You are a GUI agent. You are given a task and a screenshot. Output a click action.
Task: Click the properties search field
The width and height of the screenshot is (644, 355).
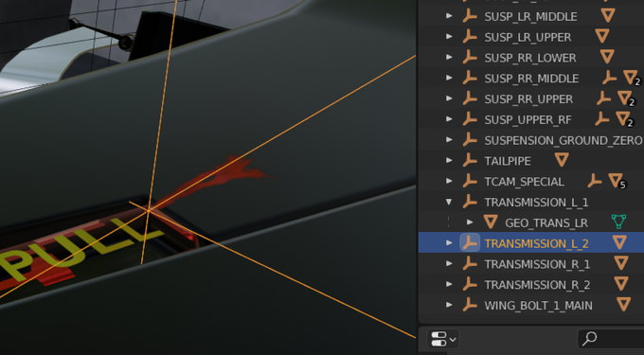[611, 339]
